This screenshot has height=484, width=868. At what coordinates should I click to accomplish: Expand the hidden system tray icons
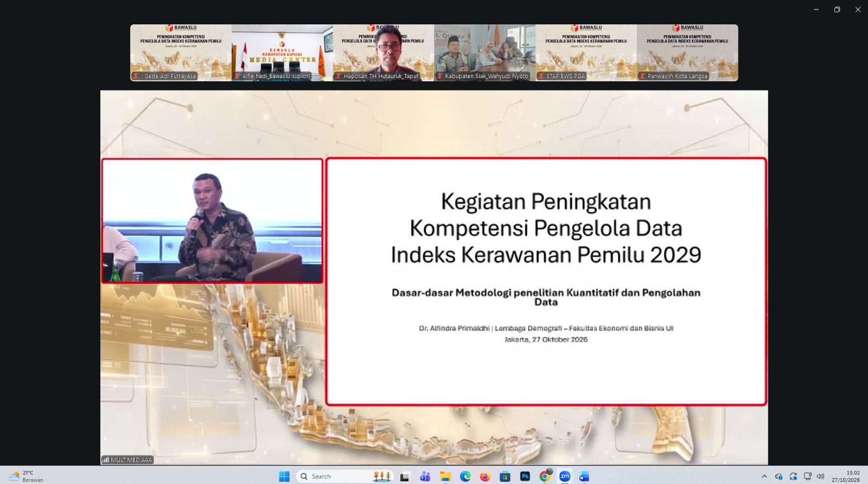(764, 476)
